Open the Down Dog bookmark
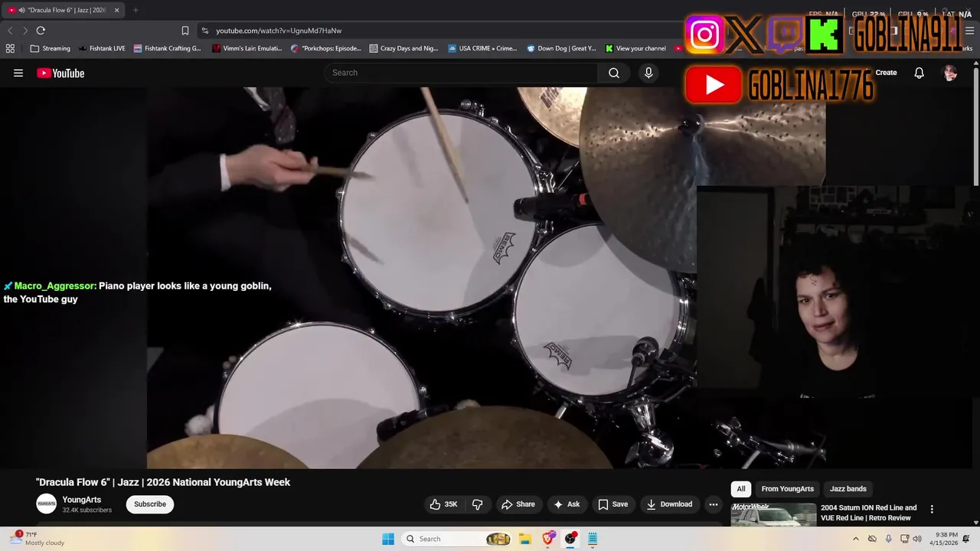The height and width of the screenshot is (551, 980). (561, 48)
